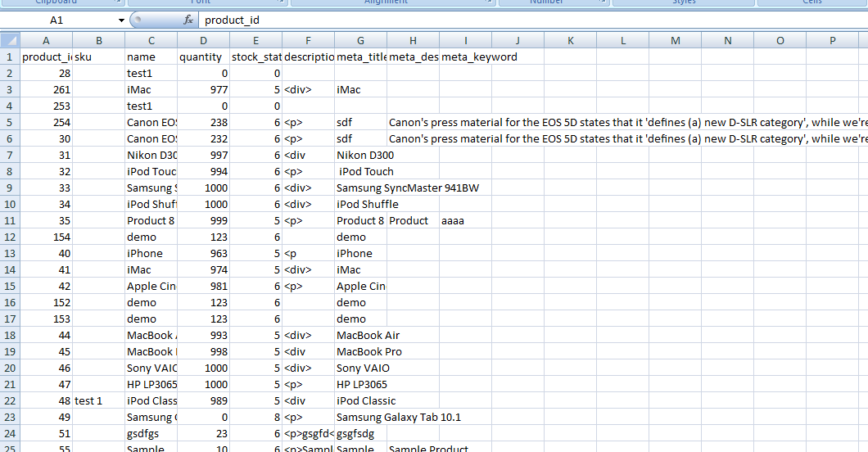Select column I header
The height and width of the screenshot is (452, 868).
click(x=466, y=40)
